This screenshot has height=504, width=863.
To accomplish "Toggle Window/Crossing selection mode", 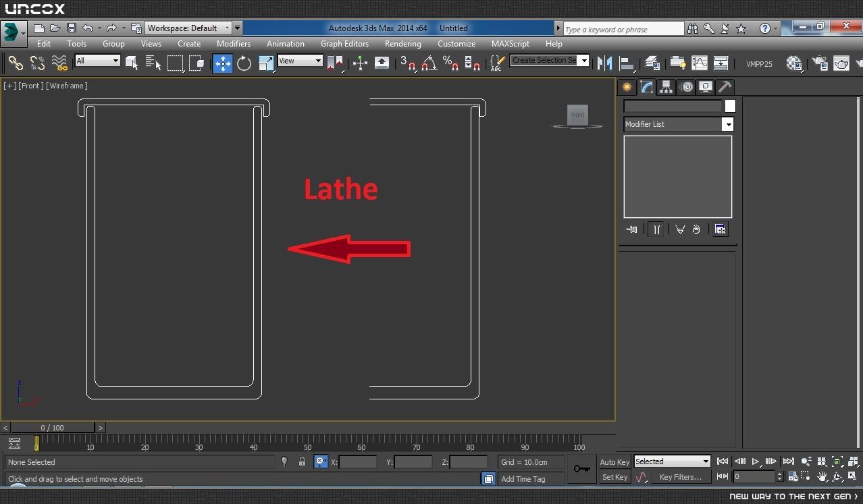I will [x=197, y=63].
